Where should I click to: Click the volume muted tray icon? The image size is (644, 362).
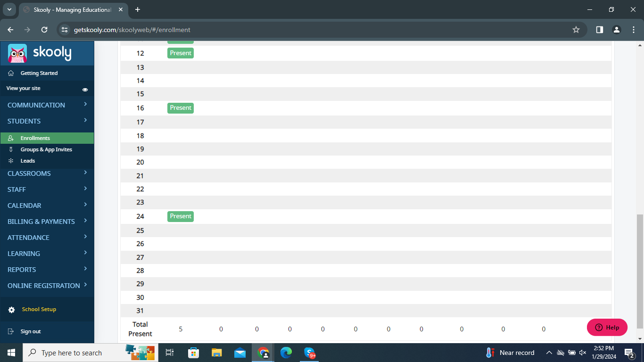tap(583, 353)
